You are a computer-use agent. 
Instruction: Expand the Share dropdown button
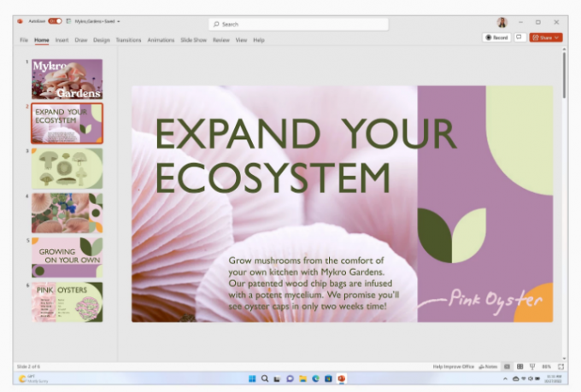pyautogui.click(x=556, y=38)
